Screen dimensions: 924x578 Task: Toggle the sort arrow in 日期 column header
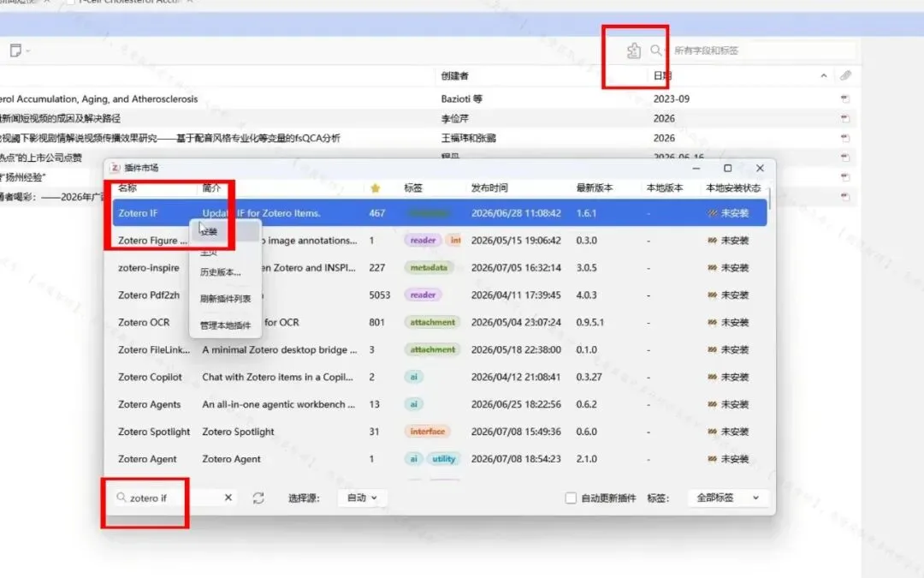point(823,75)
